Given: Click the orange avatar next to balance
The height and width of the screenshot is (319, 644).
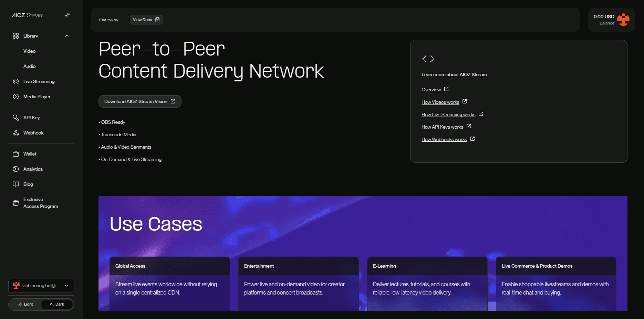Looking at the screenshot, I should pyautogui.click(x=623, y=20).
